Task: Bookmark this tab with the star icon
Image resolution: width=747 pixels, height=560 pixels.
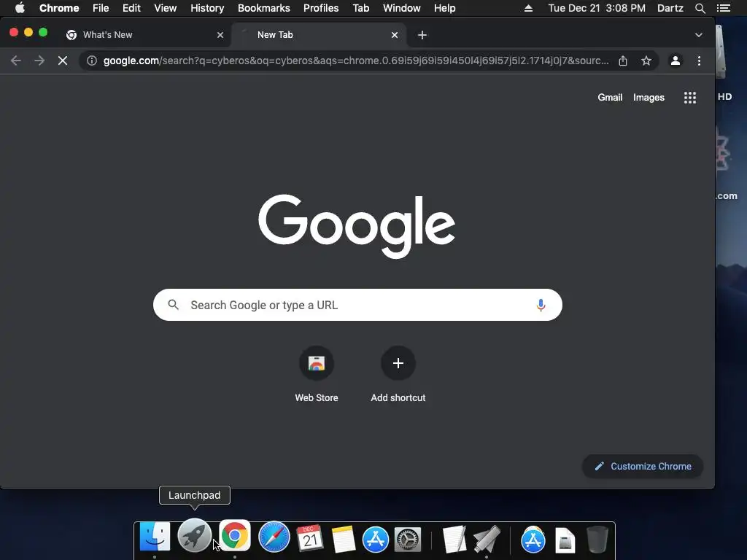Action: click(646, 61)
